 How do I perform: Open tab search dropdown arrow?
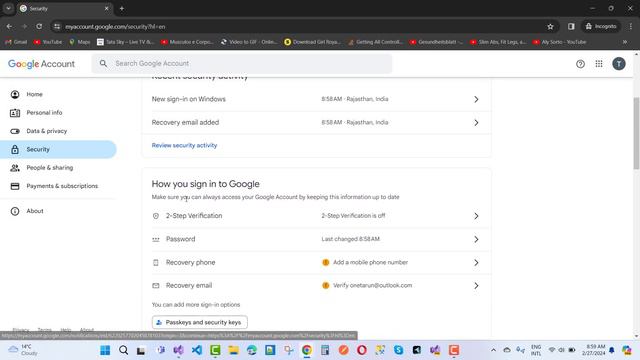[8, 9]
